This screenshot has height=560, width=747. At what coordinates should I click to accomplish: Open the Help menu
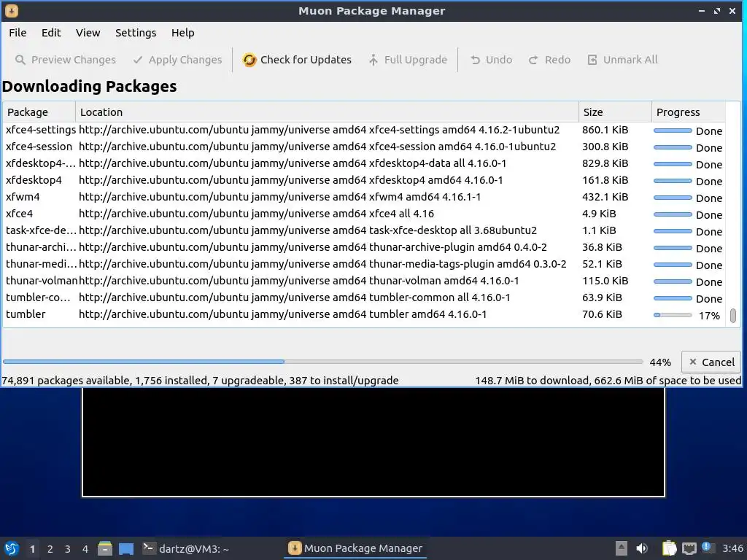(x=183, y=33)
